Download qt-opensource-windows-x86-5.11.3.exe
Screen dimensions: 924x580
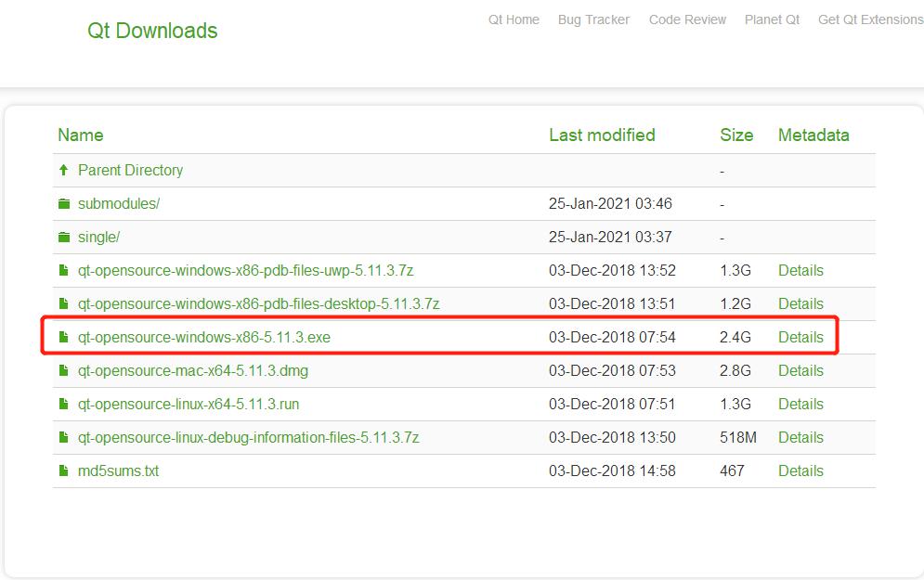(204, 338)
